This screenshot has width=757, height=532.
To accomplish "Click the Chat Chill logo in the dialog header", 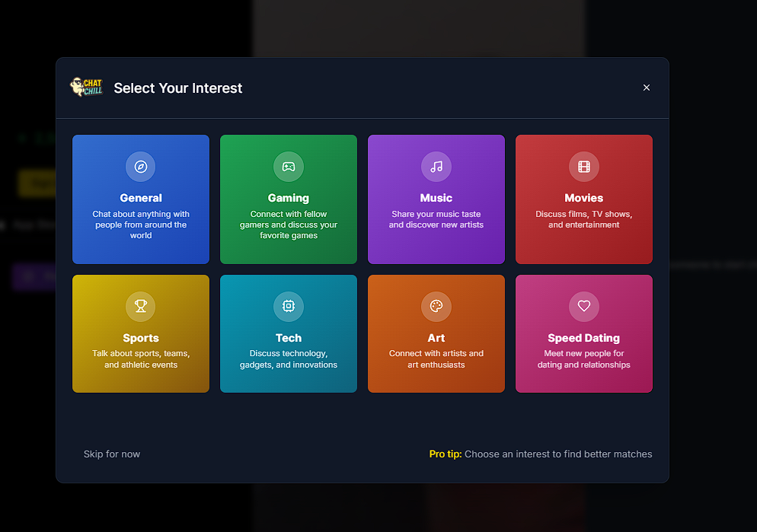I will click(86, 88).
